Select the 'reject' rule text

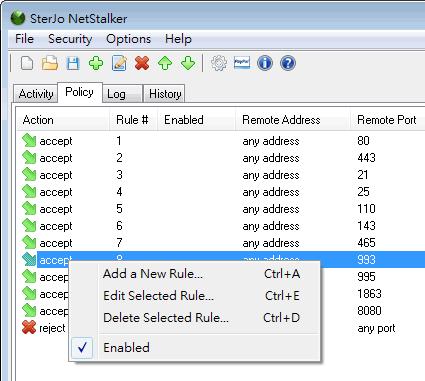point(52,328)
